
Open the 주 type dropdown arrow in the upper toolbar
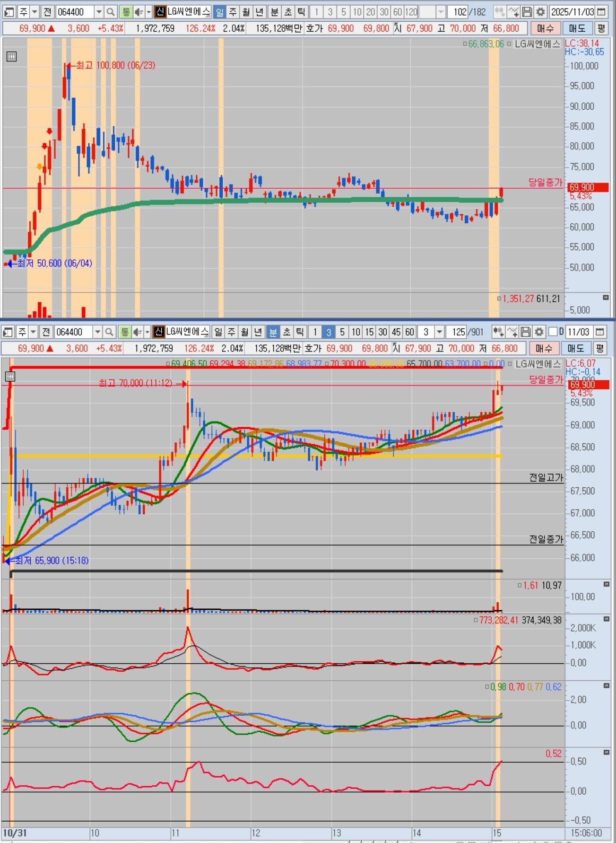(x=35, y=12)
